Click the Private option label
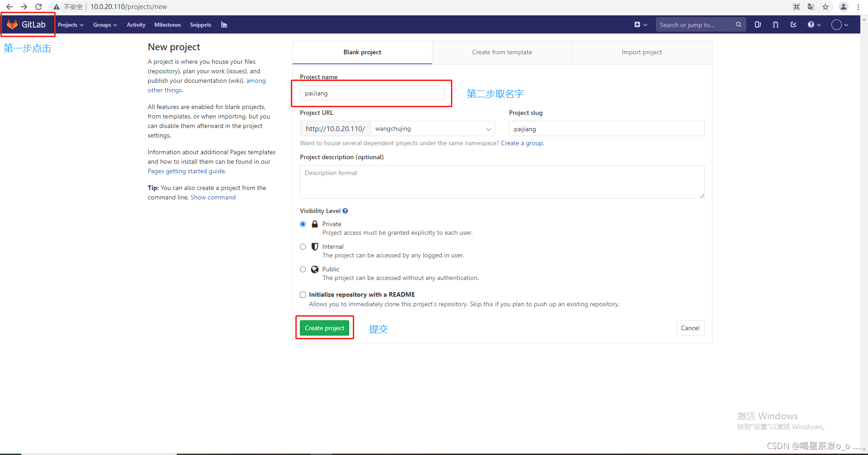 tap(332, 224)
